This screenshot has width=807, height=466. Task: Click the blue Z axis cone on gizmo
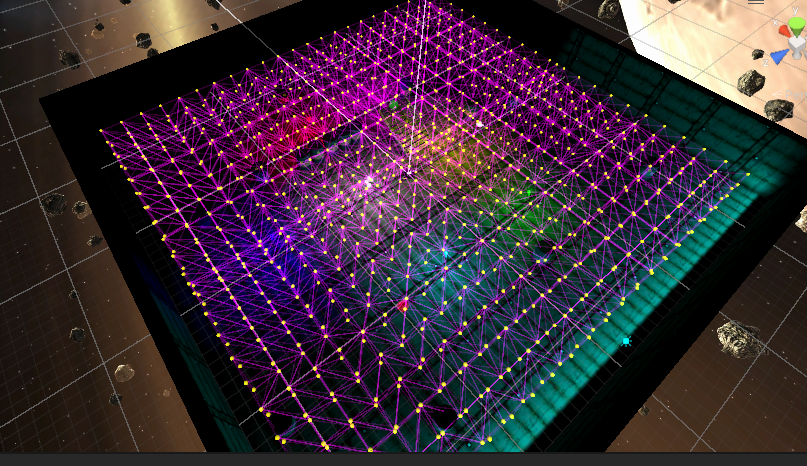[x=780, y=56]
